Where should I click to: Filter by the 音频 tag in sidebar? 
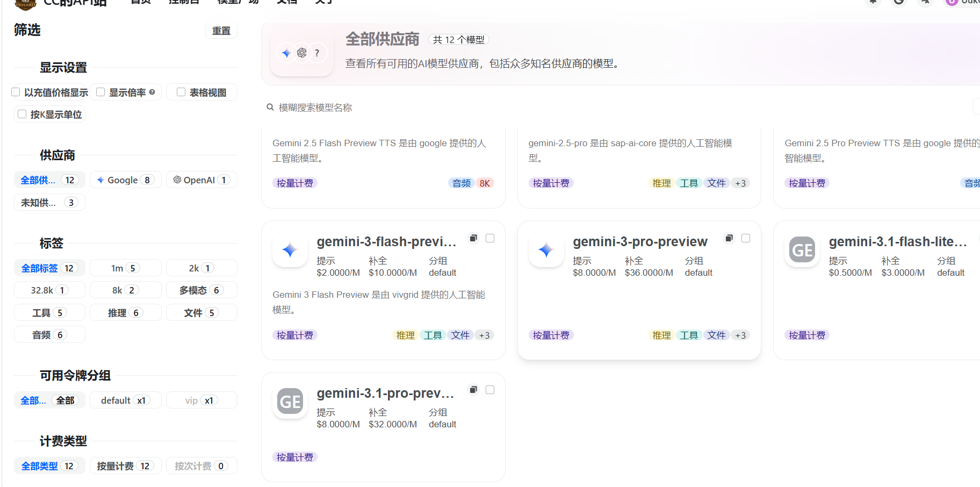(49, 335)
